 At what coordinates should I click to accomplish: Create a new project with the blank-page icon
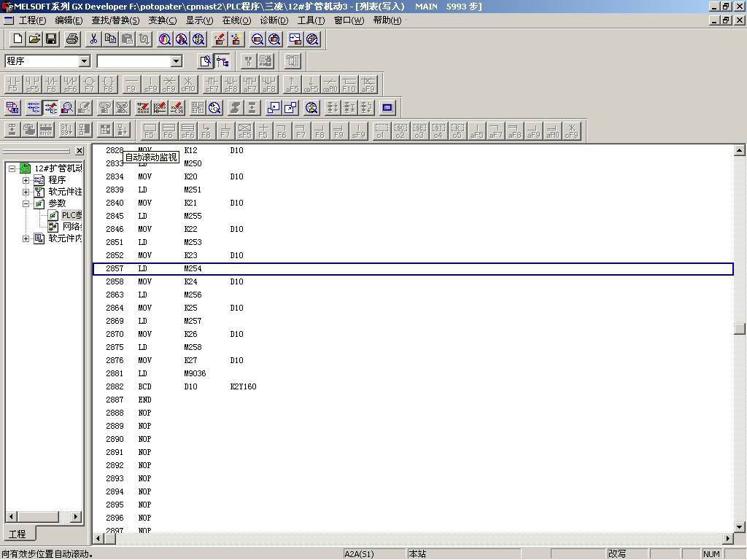18,39
